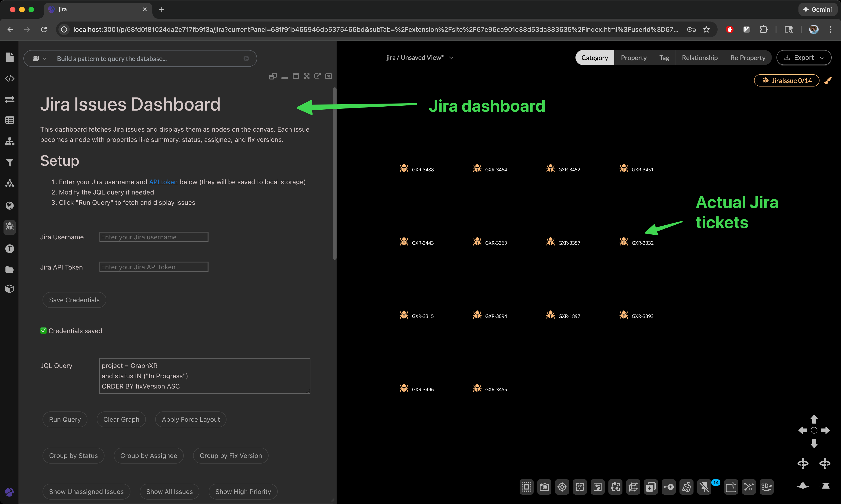Select the Jira bug extension icon in sidebar
Viewport: 841px width, 504px height.
click(x=10, y=227)
